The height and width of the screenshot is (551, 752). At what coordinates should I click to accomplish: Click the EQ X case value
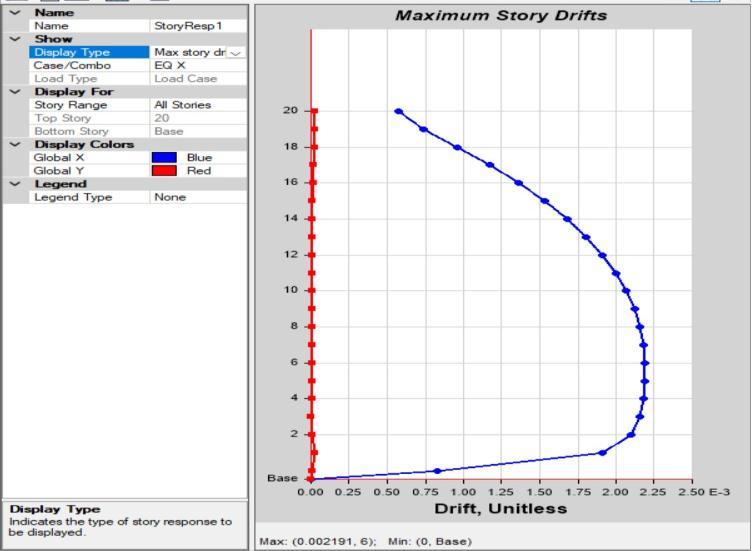(x=170, y=65)
